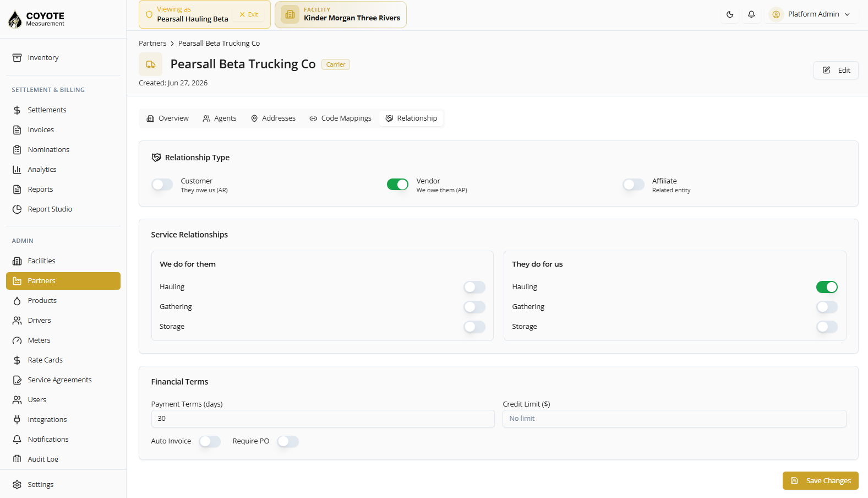Click the Partners breadcrumb link
This screenshot has width=868, height=498.
(x=152, y=44)
